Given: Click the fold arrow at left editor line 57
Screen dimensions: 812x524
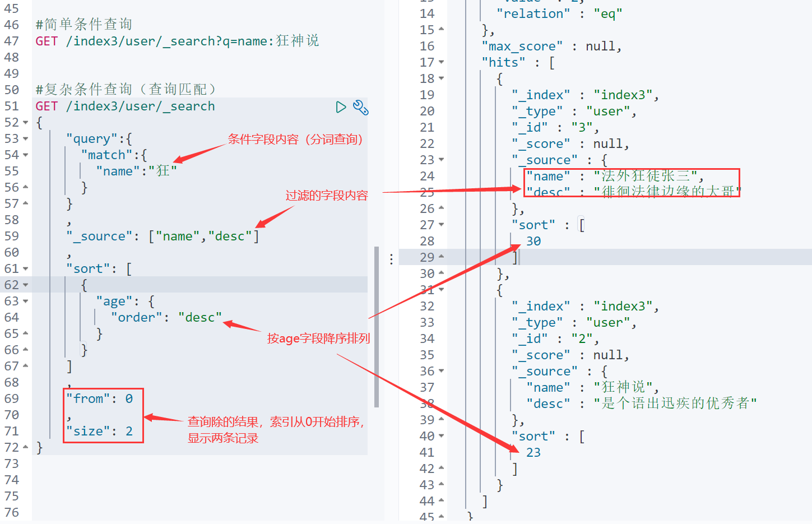Looking at the screenshot, I should (26, 203).
